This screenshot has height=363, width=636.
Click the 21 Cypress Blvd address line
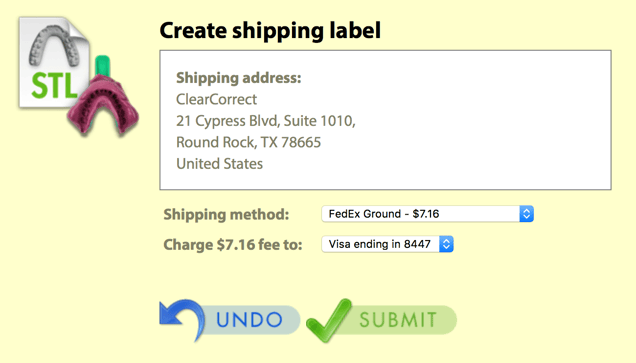(266, 121)
